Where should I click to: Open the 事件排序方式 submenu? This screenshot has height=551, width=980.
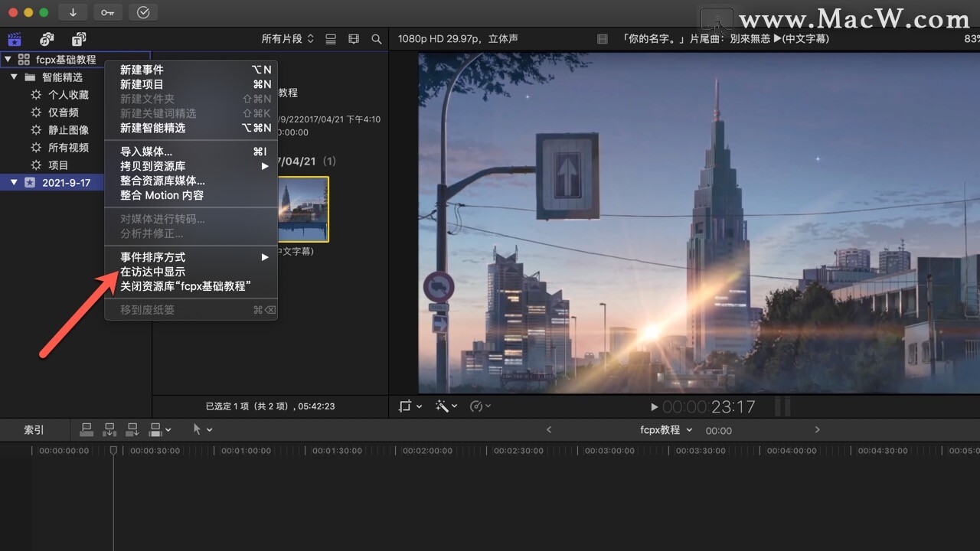point(191,257)
